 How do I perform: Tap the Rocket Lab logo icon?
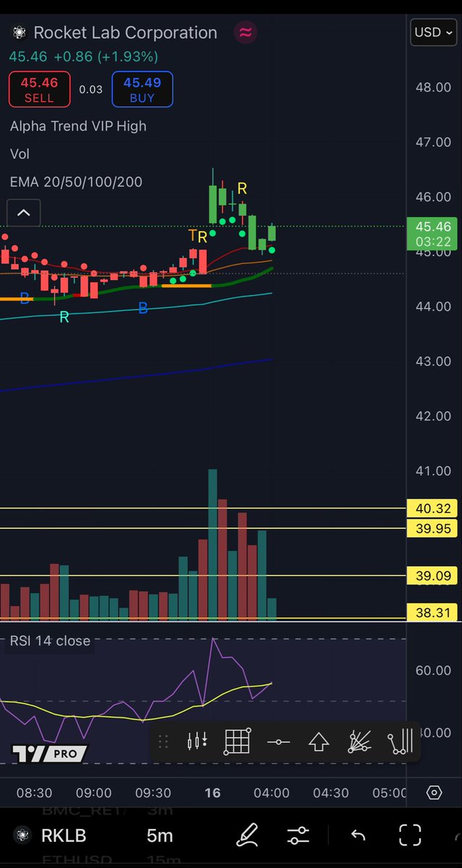coord(19,33)
